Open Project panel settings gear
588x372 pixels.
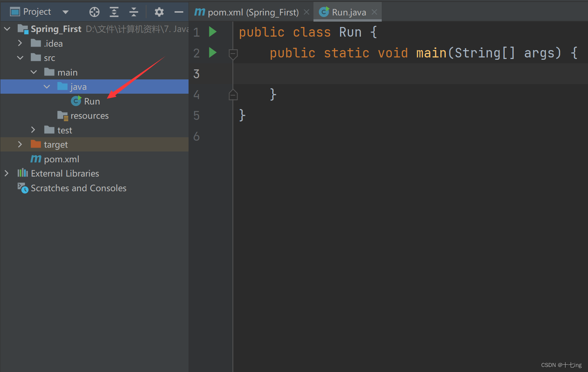(x=159, y=12)
